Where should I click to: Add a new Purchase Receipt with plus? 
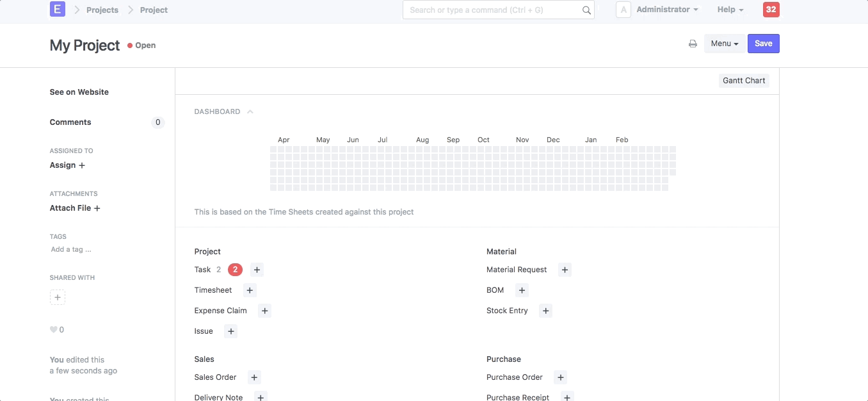pyautogui.click(x=567, y=397)
